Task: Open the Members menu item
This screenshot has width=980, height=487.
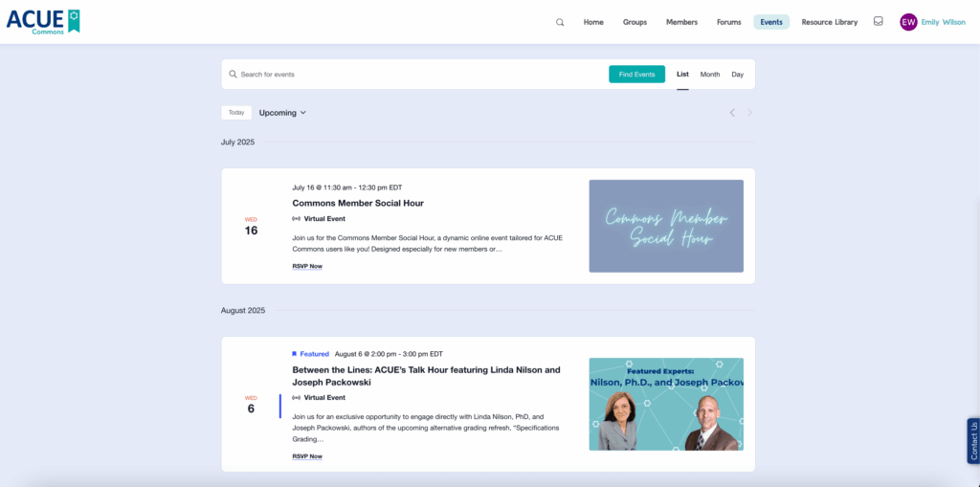Action: point(681,22)
